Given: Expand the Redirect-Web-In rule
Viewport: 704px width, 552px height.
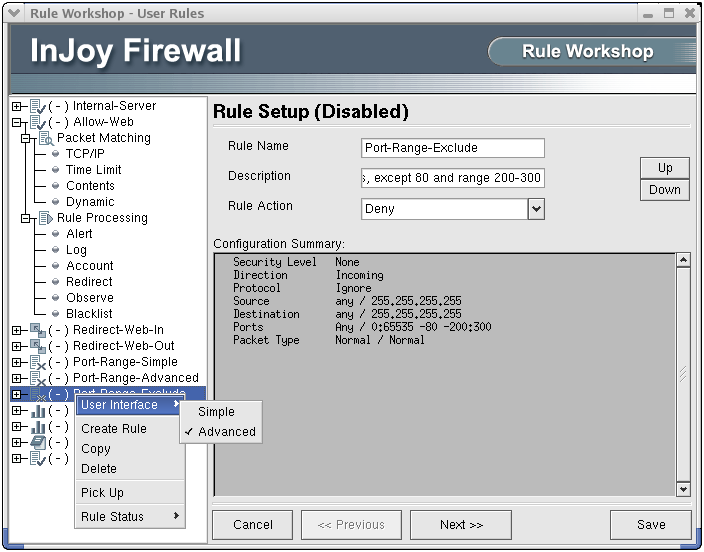Looking at the screenshot, I should click(17, 331).
